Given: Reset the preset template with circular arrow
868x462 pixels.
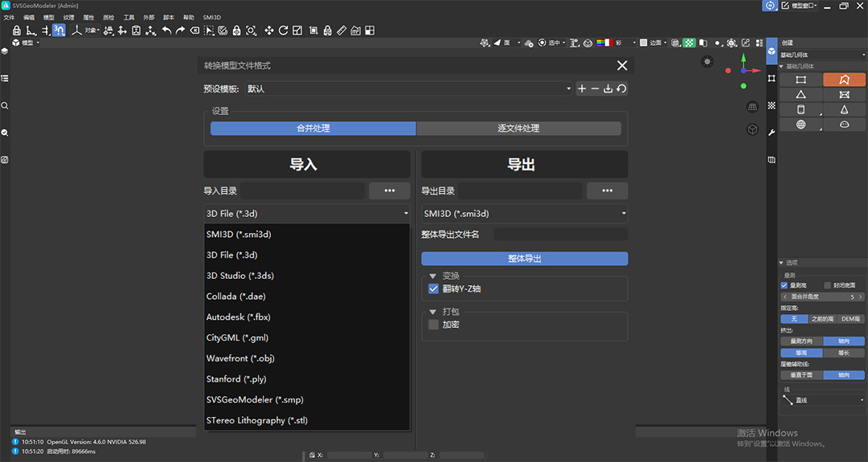Looking at the screenshot, I should click(x=621, y=88).
